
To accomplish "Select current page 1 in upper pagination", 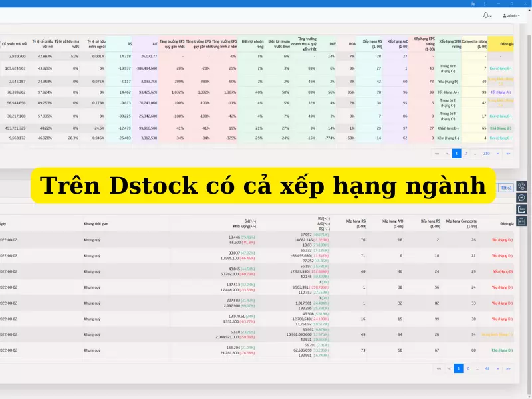I will click(x=456, y=154).
